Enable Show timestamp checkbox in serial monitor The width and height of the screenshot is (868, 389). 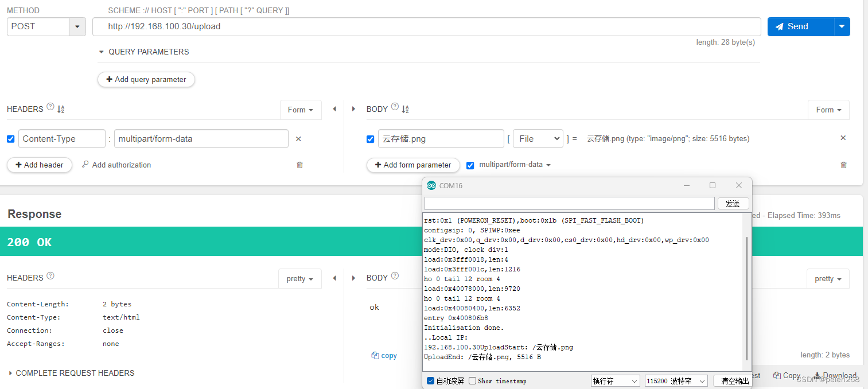point(472,381)
